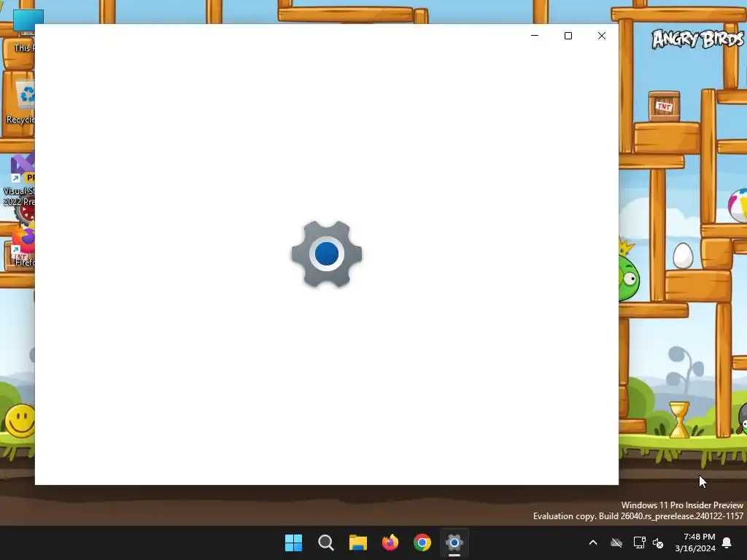Select the Recycle Bin desktop icon
The image size is (747, 560).
(20, 102)
